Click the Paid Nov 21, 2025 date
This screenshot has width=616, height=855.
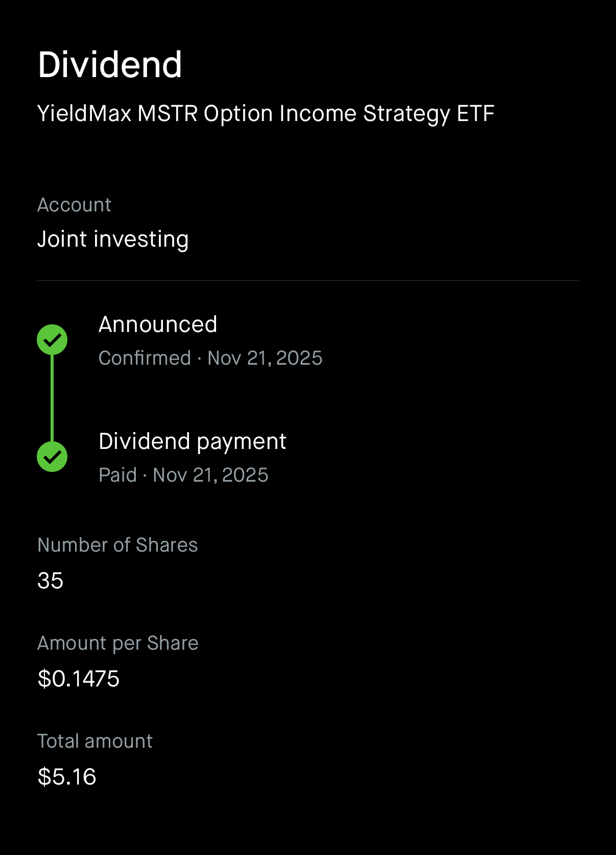(210, 475)
